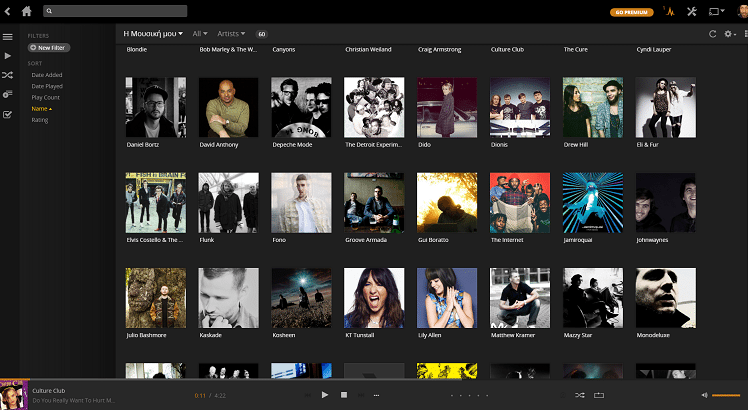Click the search input field

[115, 11]
